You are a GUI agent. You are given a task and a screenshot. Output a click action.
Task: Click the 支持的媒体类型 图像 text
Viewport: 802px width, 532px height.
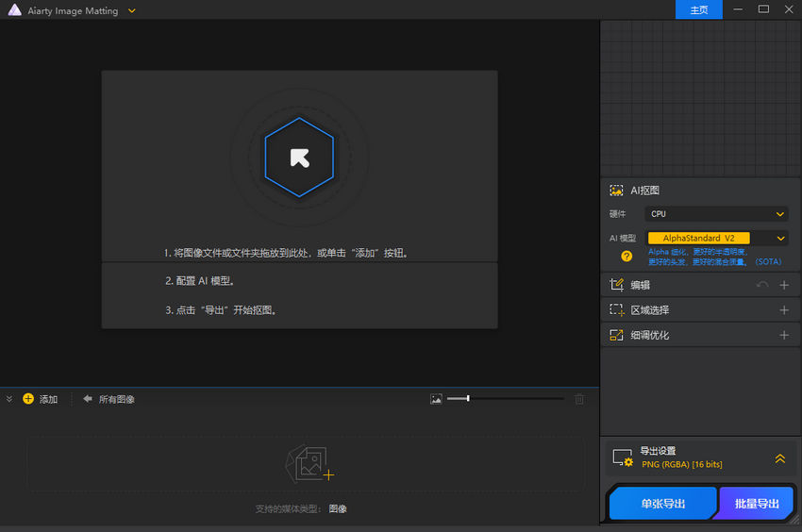pos(301,509)
